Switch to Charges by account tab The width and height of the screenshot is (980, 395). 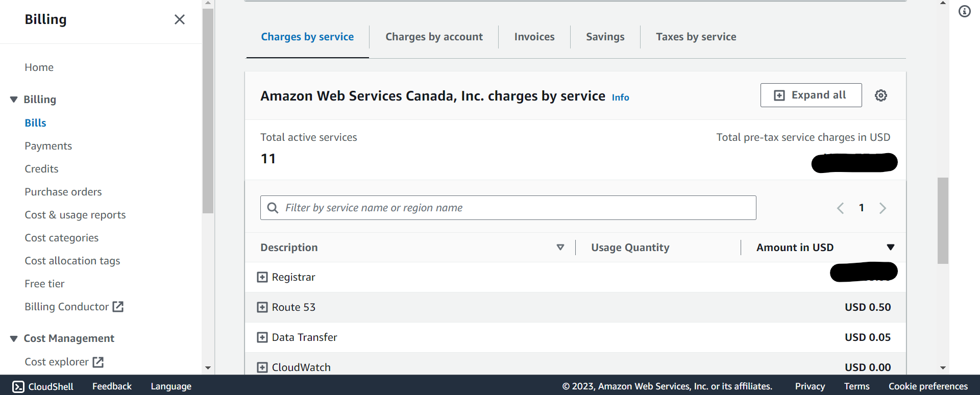coord(434,37)
